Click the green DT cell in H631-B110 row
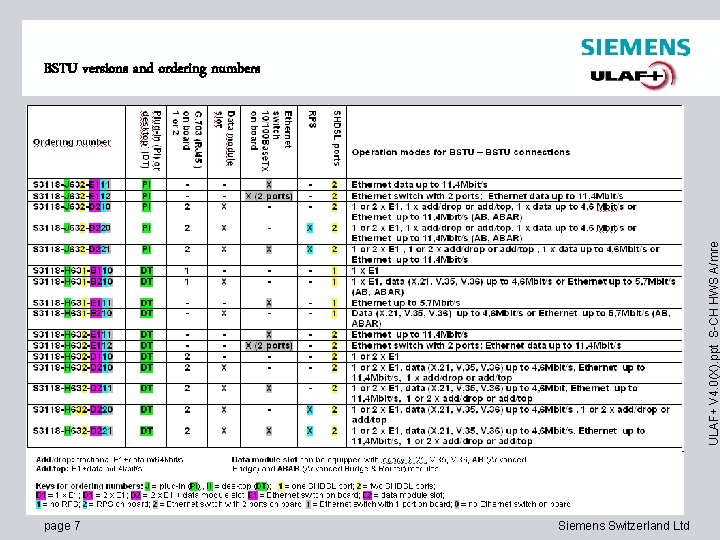 click(146, 270)
